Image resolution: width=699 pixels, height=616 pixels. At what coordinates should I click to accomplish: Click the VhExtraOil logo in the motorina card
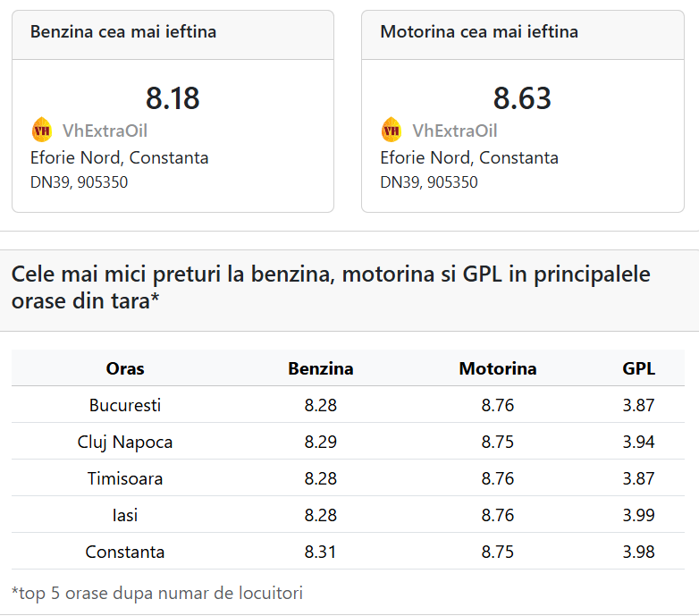[x=392, y=131]
